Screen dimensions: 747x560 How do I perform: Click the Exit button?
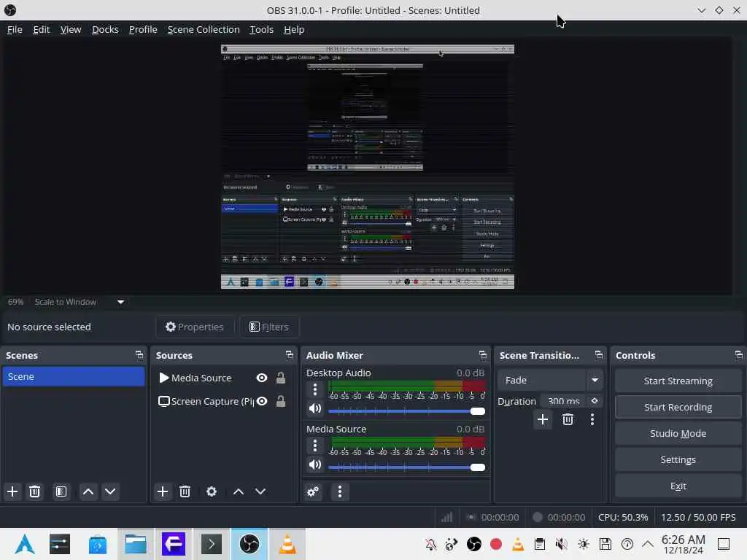pos(678,486)
